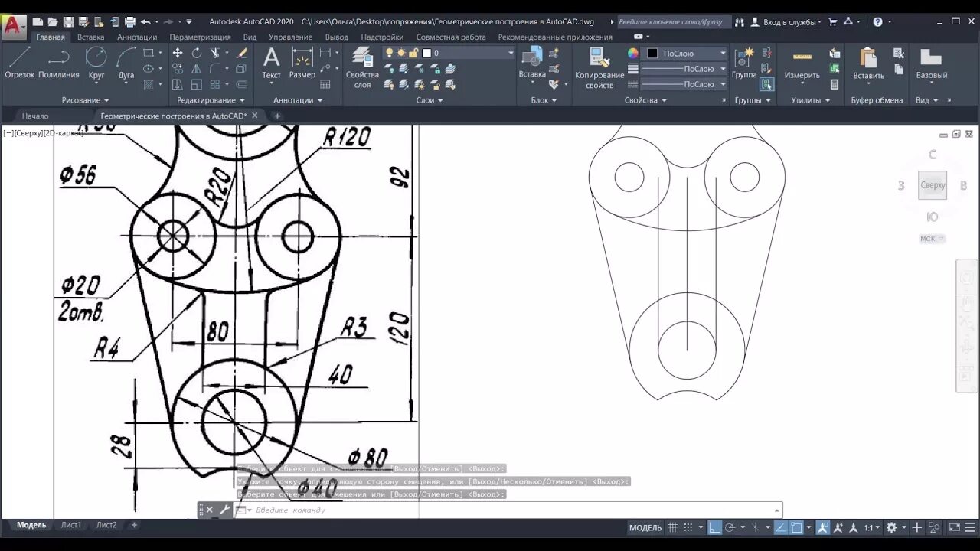Open the Измерить measure tool

tap(802, 63)
